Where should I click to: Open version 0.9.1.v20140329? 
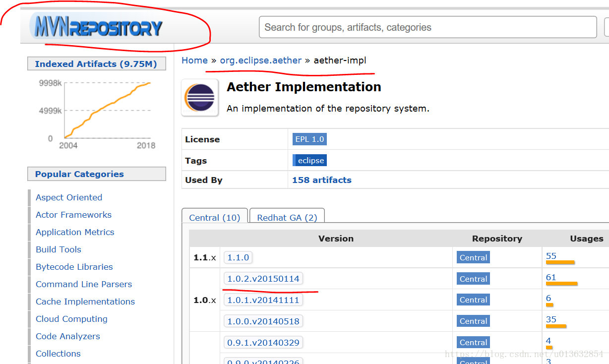point(263,343)
